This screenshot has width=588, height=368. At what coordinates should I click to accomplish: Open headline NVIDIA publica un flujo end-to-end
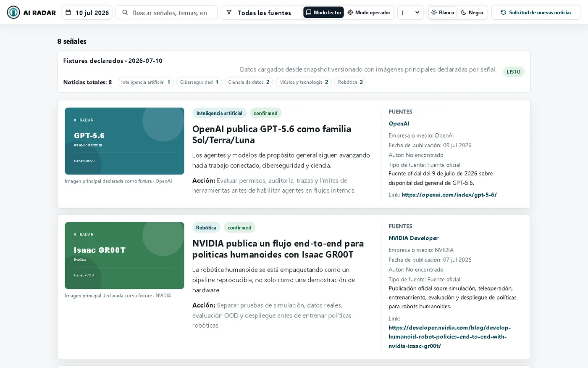[x=278, y=249]
